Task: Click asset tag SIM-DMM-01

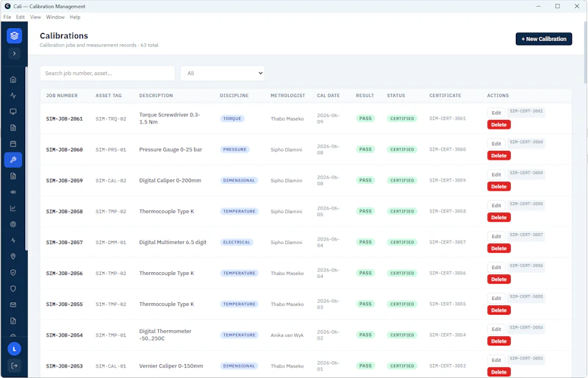Action: click(111, 243)
